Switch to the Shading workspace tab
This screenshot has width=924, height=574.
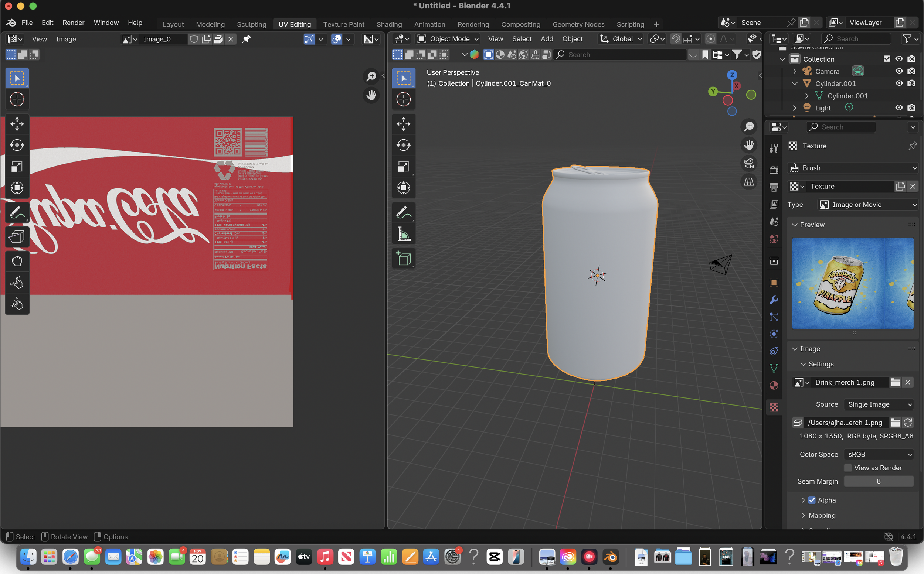pyautogui.click(x=389, y=24)
